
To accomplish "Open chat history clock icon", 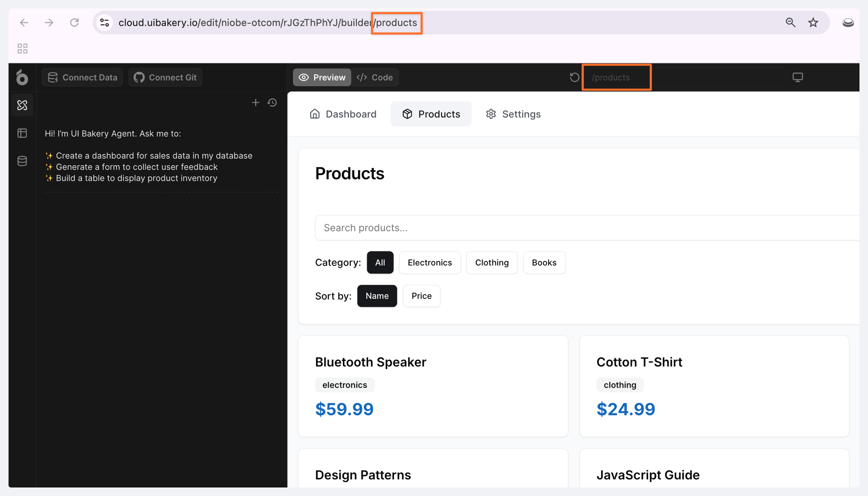I will pos(272,103).
